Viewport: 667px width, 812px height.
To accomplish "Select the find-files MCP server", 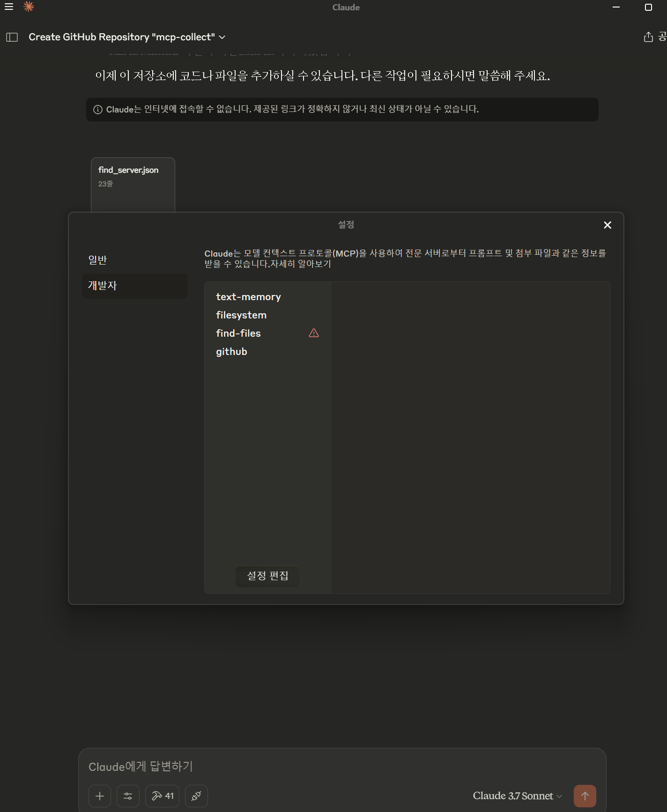I will [x=238, y=333].
